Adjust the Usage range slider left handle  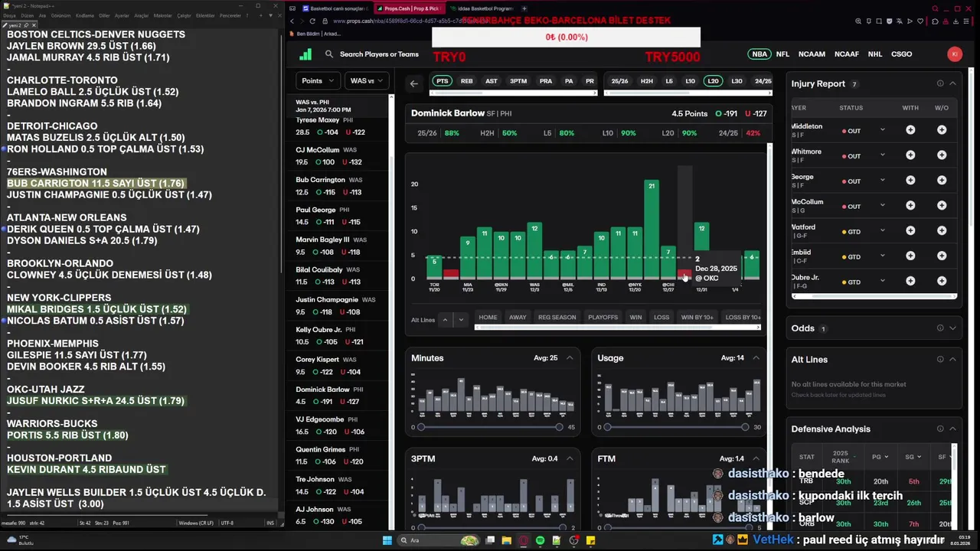pos(607,427)
